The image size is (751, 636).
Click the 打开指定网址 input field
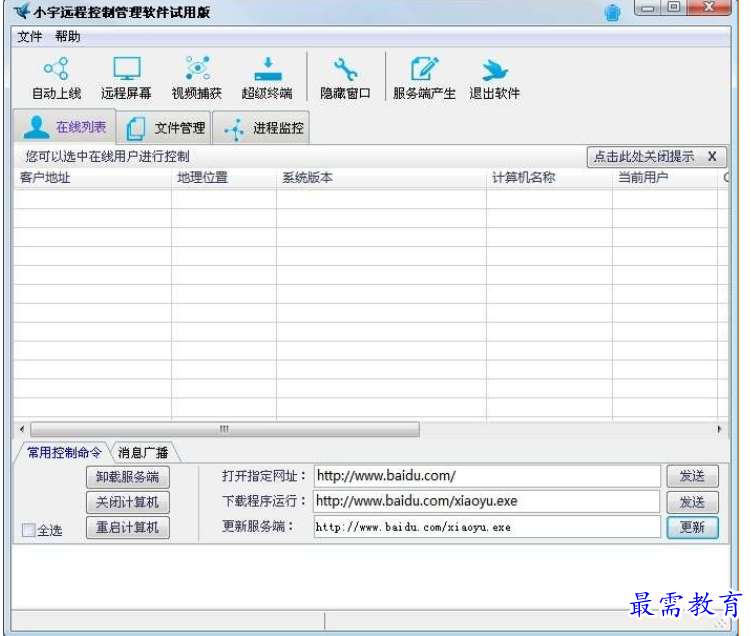tap(487, 476)
